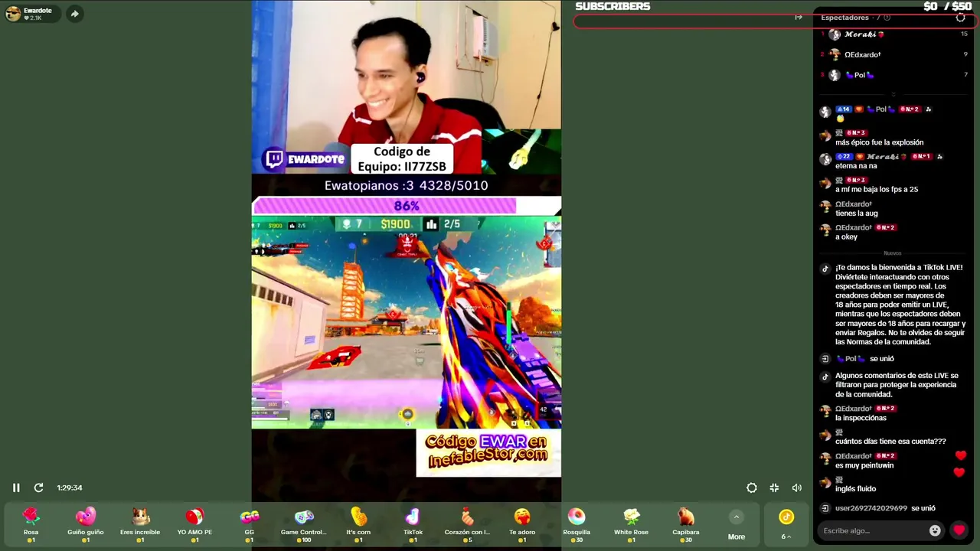Click the Nuevos messages divider label

click(x=893, y=253)
